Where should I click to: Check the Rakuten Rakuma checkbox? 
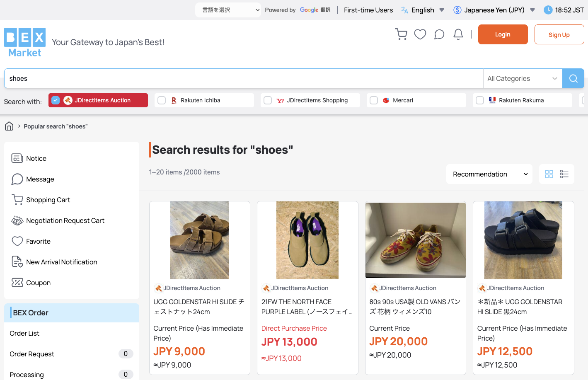(x=480, y=100)
